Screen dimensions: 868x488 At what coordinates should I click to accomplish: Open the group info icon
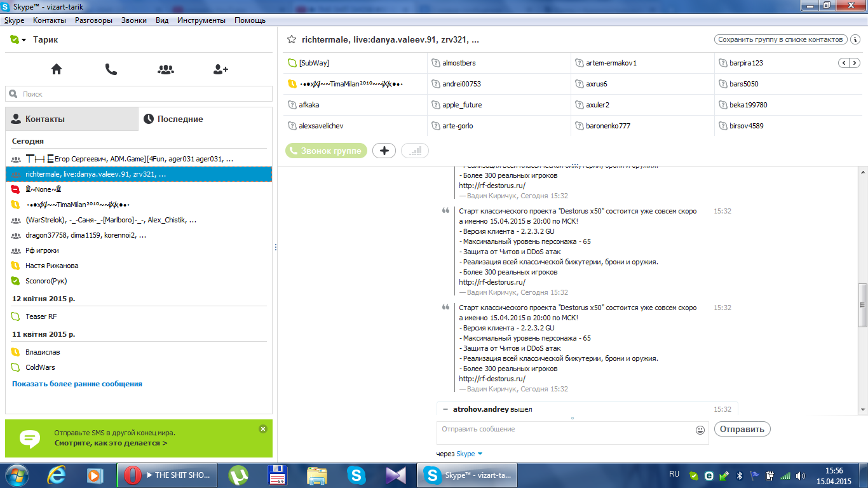click(855, 39)
